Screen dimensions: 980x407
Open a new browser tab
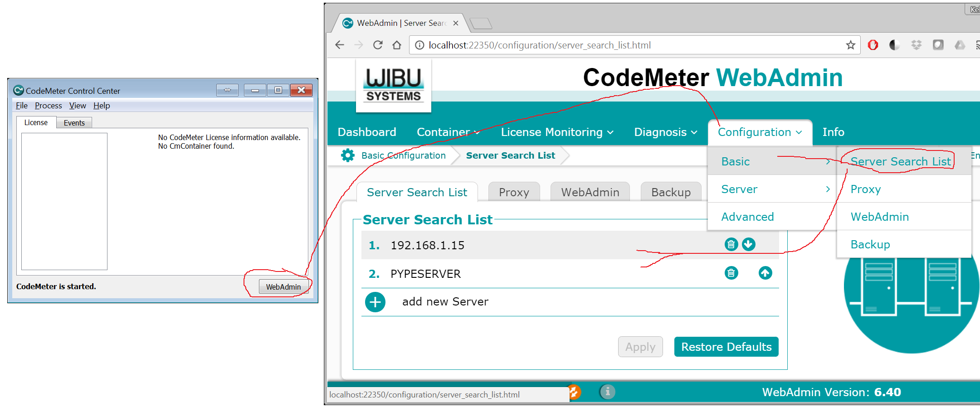[481, 23]
